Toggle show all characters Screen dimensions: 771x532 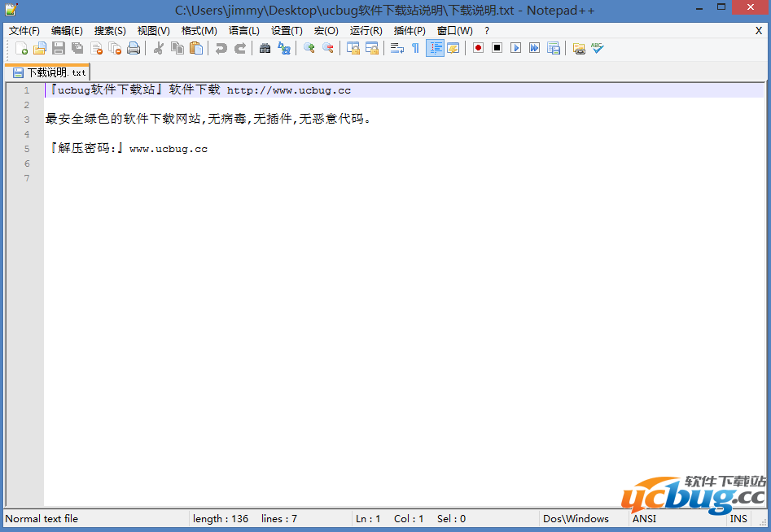(x=414, y=48)
